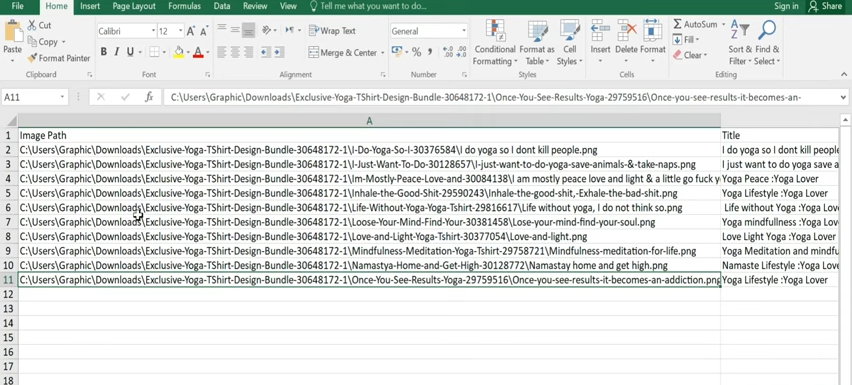Screen dimensions: 852x385
Task: Toggle Bottom Align vertical alignment
Action: tap(248, 30)
